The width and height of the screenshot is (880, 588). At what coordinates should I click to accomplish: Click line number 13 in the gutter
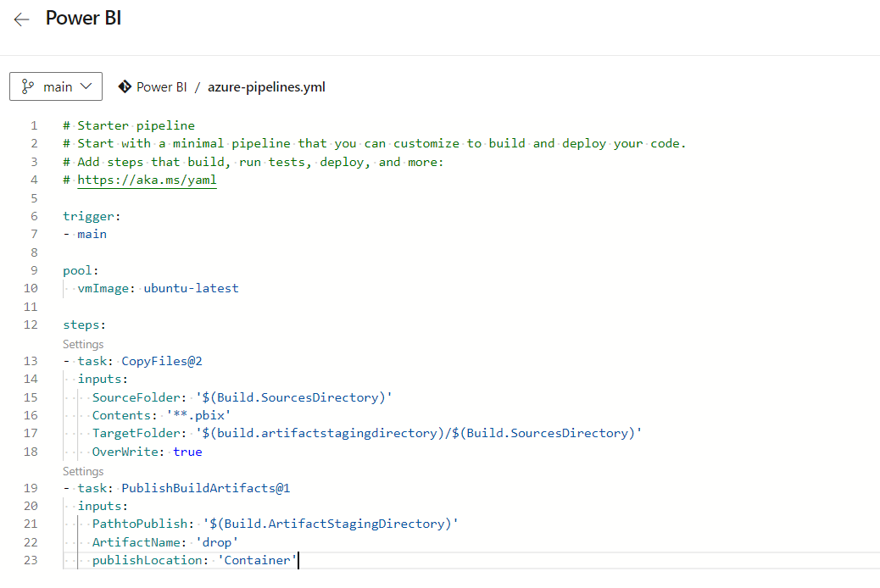tap(31, 360)
